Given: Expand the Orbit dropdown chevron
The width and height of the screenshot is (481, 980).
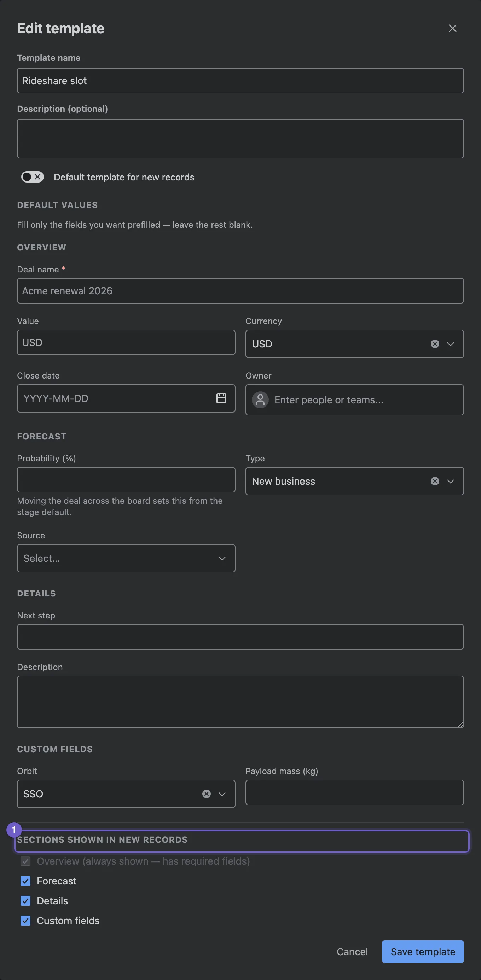Looking at the screenshot, I should pos(222,794).
